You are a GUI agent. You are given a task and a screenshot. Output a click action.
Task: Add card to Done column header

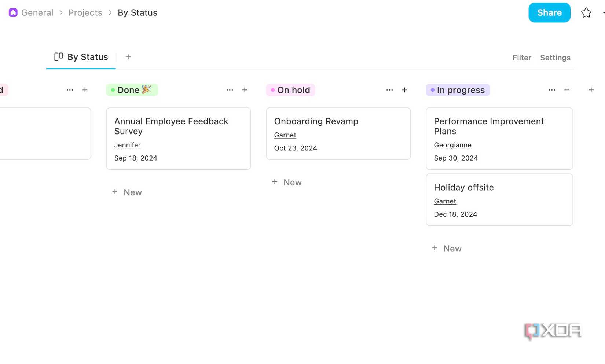click(x=245, y=90)
